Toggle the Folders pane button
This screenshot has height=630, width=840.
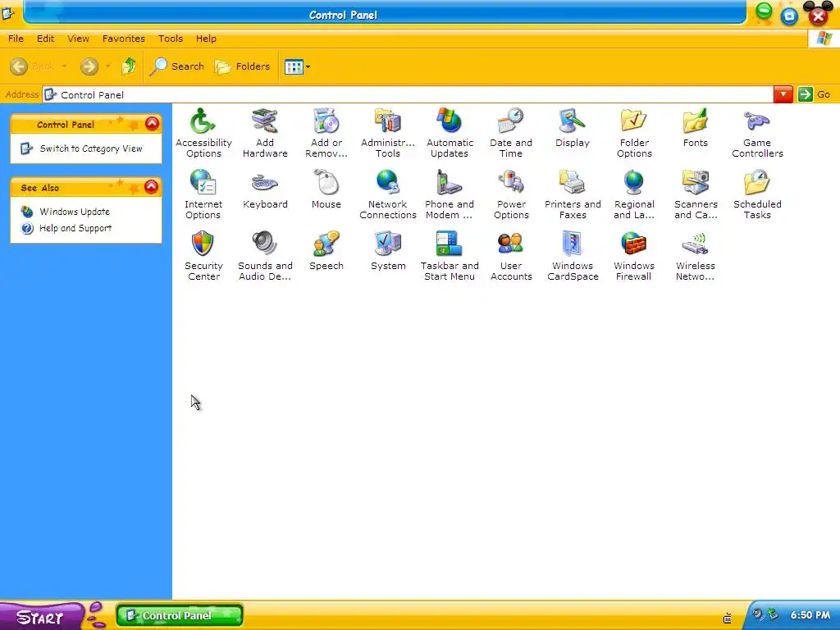[242, 66]
